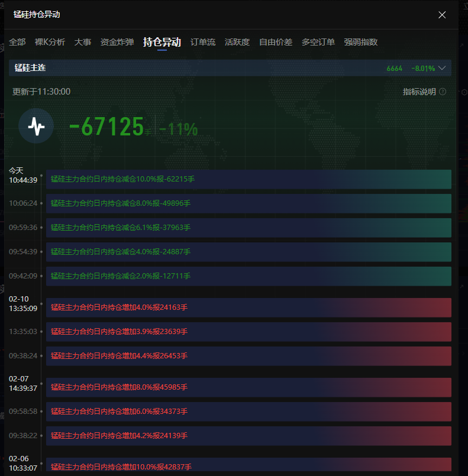Select the 09:42:09 减仓2.0% alert row
This screenshot has width=468, height=476.
point(248,276)
